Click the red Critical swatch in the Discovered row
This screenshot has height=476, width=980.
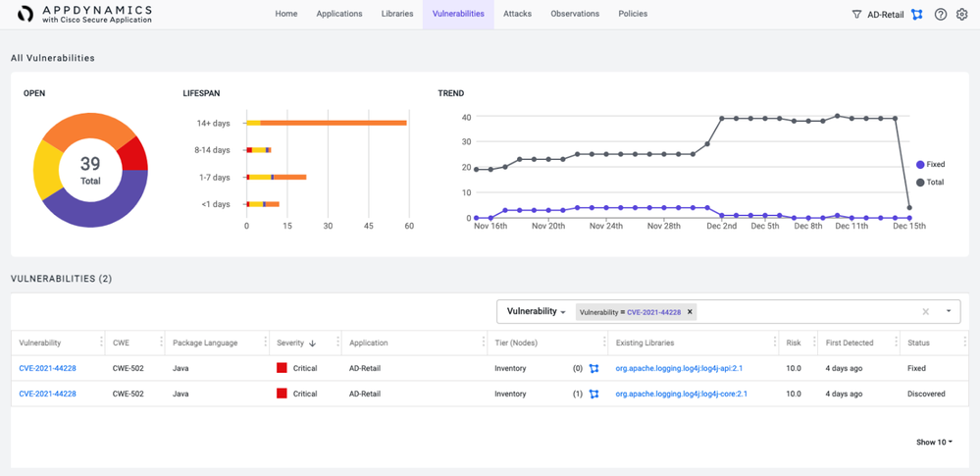(x=282, y=394)
